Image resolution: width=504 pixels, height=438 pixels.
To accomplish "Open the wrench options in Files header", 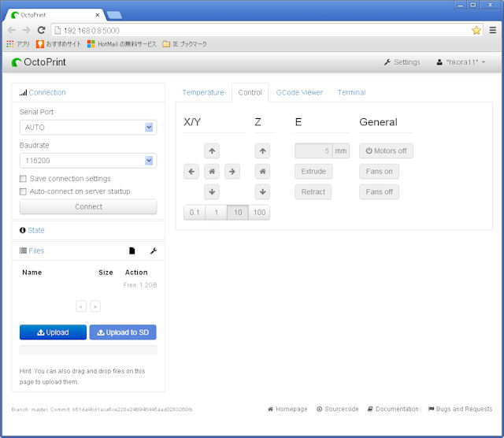I will pyautogui.click(x=154, y=251).
